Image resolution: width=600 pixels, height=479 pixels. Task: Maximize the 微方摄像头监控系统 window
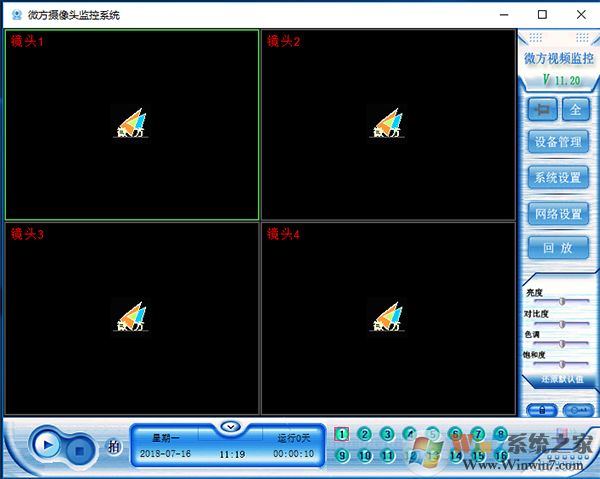click(542, 15)
